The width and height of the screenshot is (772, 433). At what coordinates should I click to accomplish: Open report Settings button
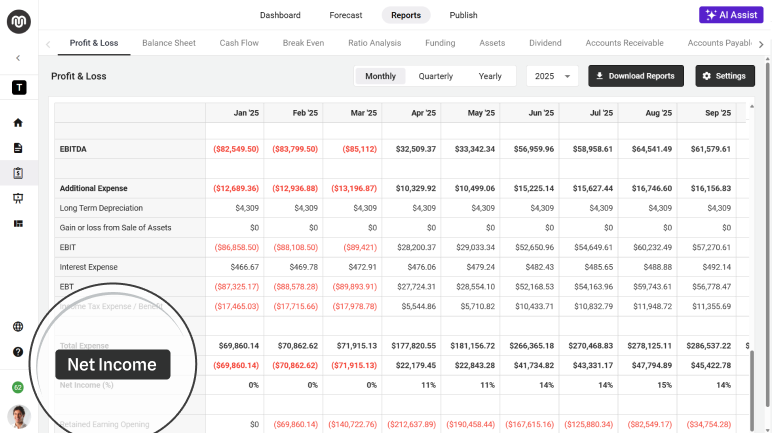[x=725, y=76]
